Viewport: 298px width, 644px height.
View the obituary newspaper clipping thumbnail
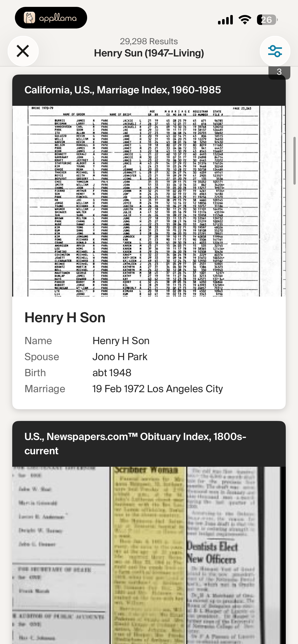pos(149,555)
